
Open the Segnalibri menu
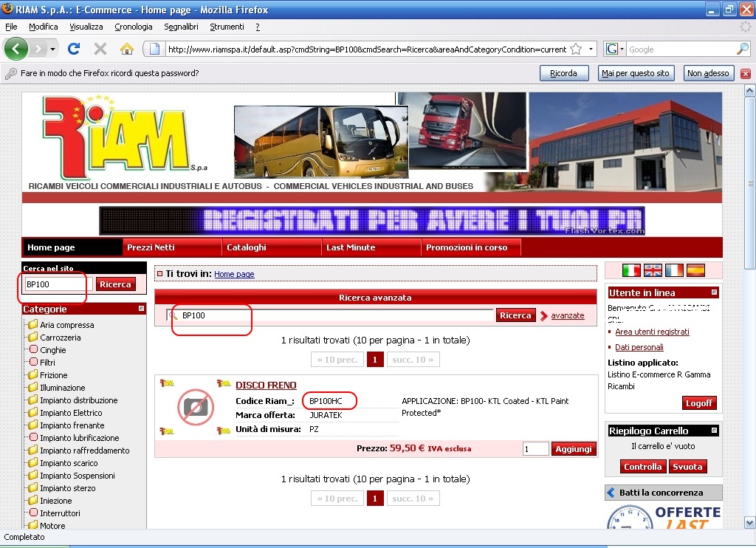pyautogui.click(x=182, y=27)
